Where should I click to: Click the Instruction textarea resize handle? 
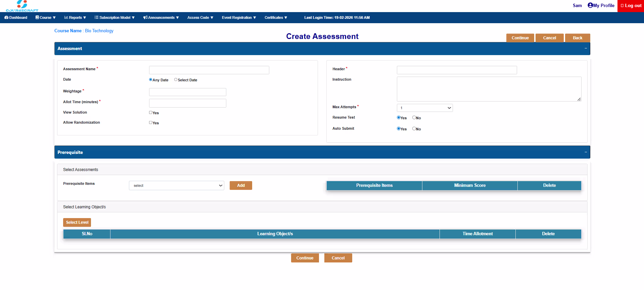[x=579, y=99]
